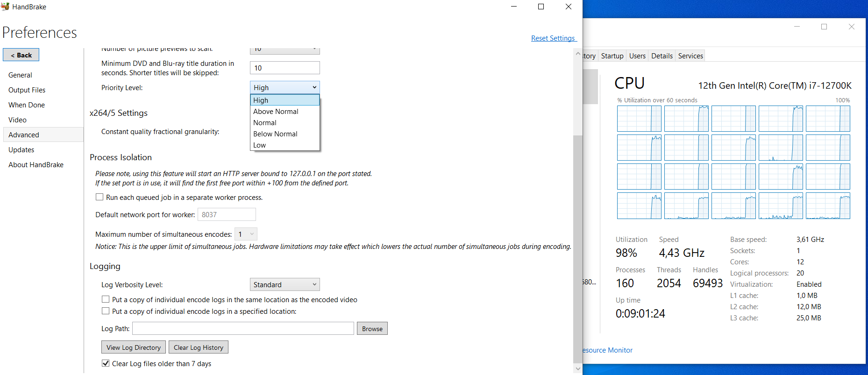
Task: Click the Reset Settings link
Action: point(553,38)
